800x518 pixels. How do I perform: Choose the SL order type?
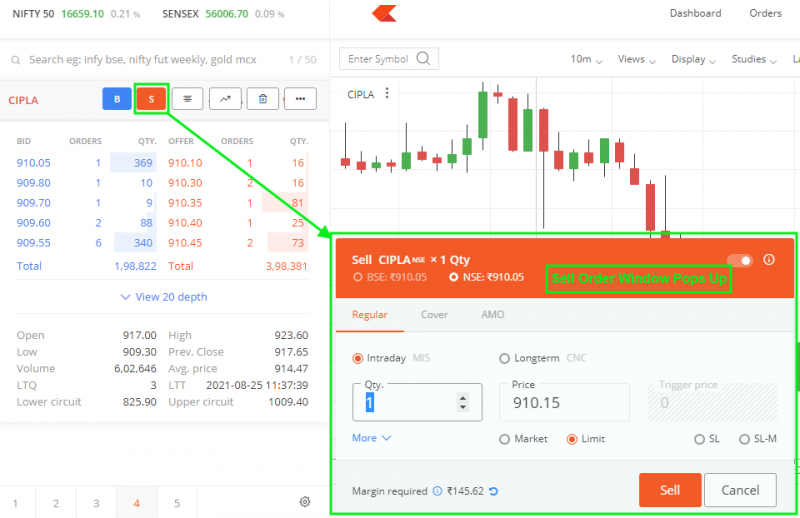699,439
